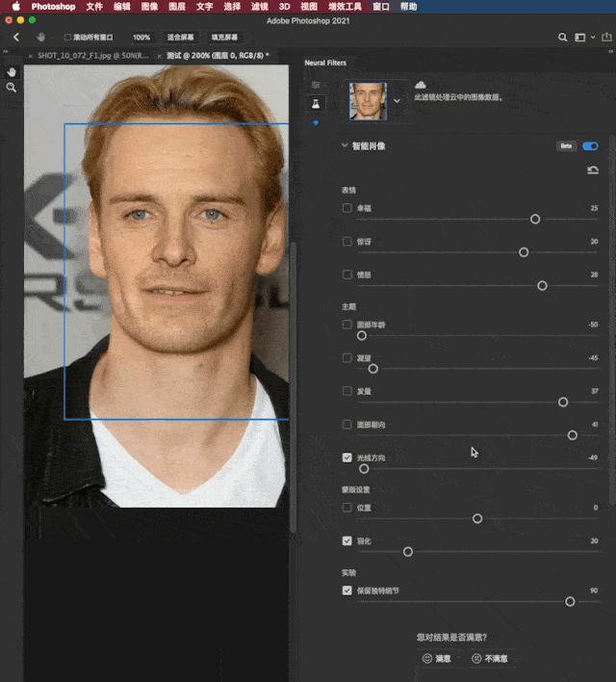Select the Zoom magnifier tool
Screen dimensions: 616x682
tap(12, 88)
